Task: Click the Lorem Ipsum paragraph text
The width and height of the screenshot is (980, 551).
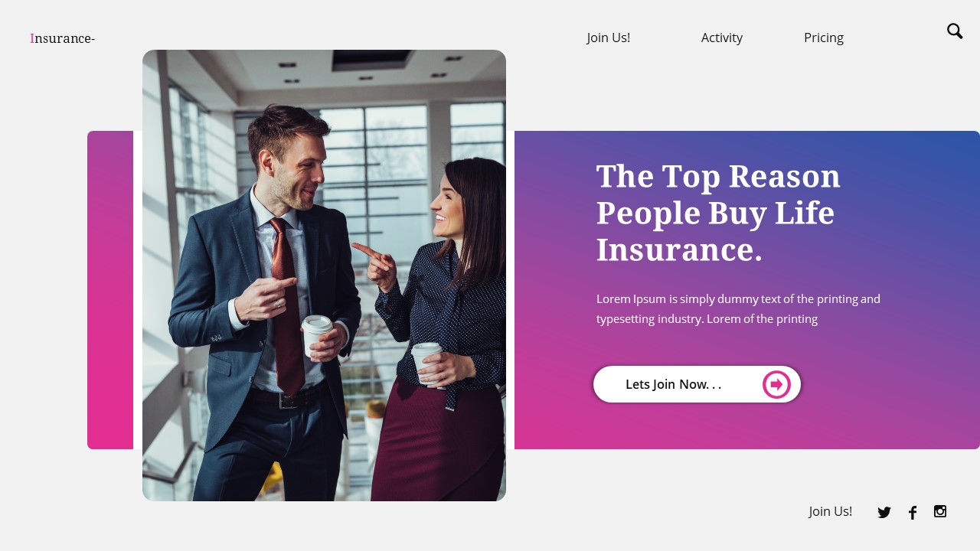Action: (x=739, y=308)
